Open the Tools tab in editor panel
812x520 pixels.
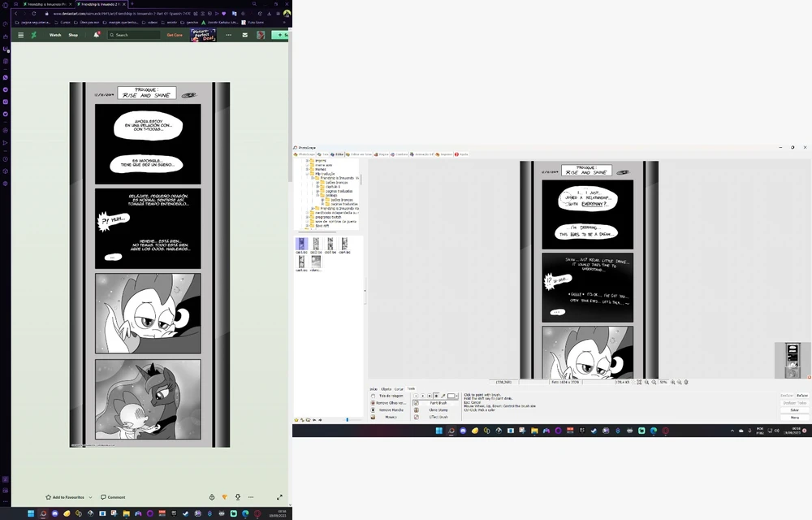[411, 388]
